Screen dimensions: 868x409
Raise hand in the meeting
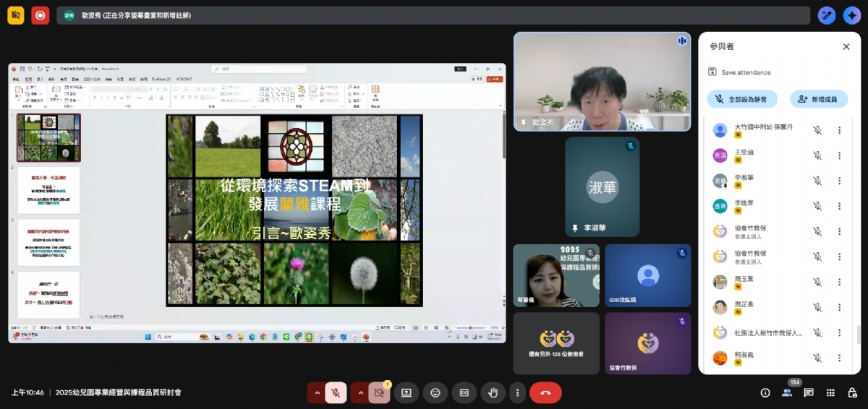493,392
